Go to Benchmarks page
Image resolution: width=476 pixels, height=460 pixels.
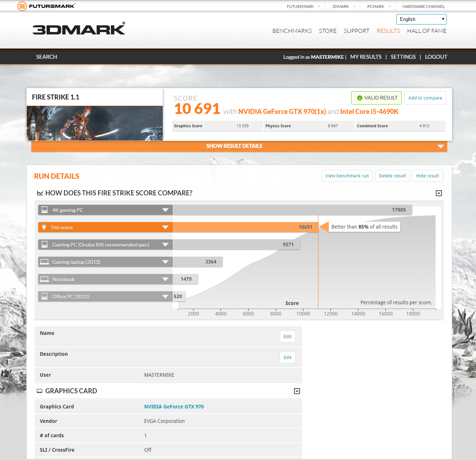(x=292, y=31)
